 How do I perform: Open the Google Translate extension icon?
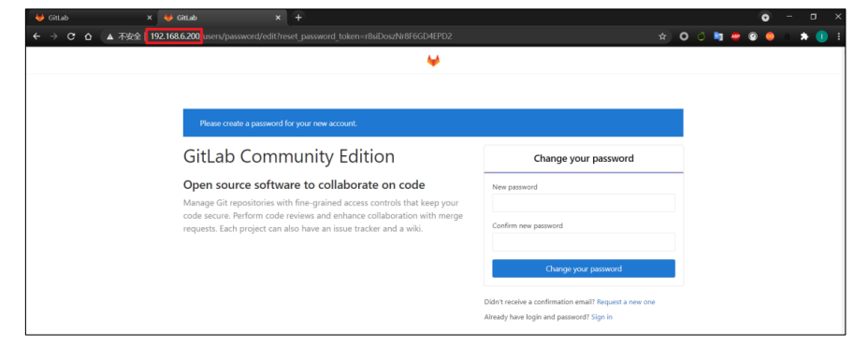[718, 36]
